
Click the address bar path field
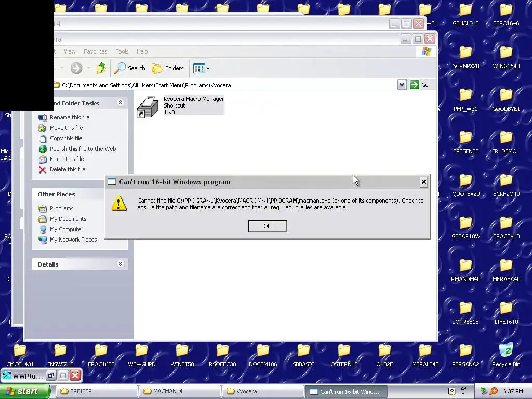coord(225,85)
